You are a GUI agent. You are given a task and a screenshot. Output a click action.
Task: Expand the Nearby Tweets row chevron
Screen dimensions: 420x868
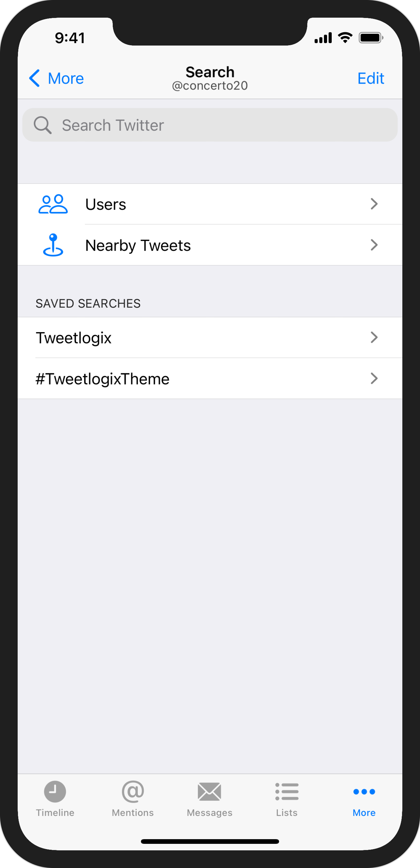[x=374, y=245]
